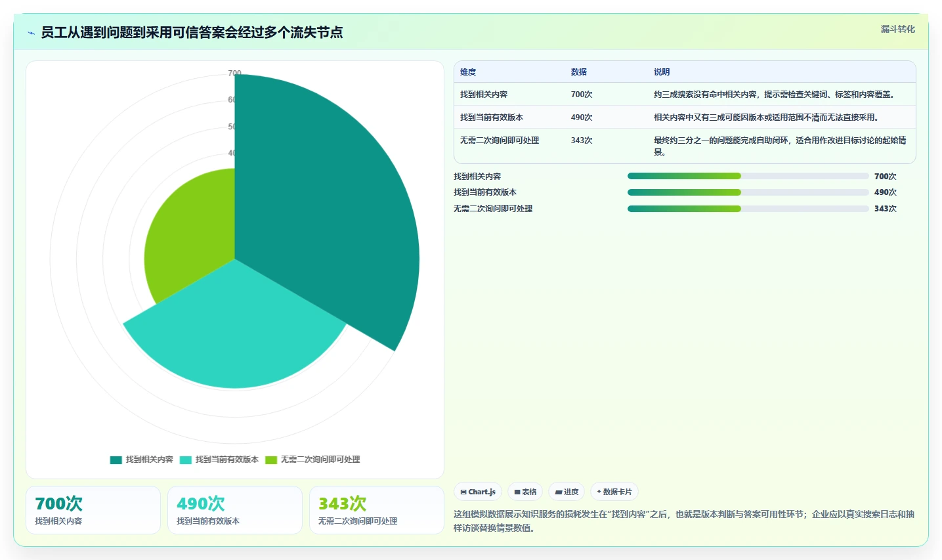Open the 343次 无需二次询问 data card
The image size is (942, 560).
tap(377, 510)
